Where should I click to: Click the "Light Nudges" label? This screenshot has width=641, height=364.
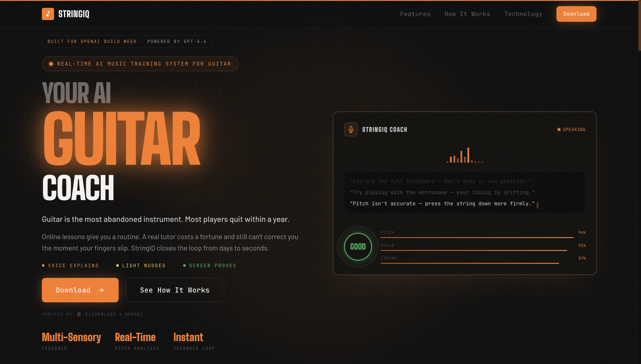pyautogui.click(x=144, y=265)
